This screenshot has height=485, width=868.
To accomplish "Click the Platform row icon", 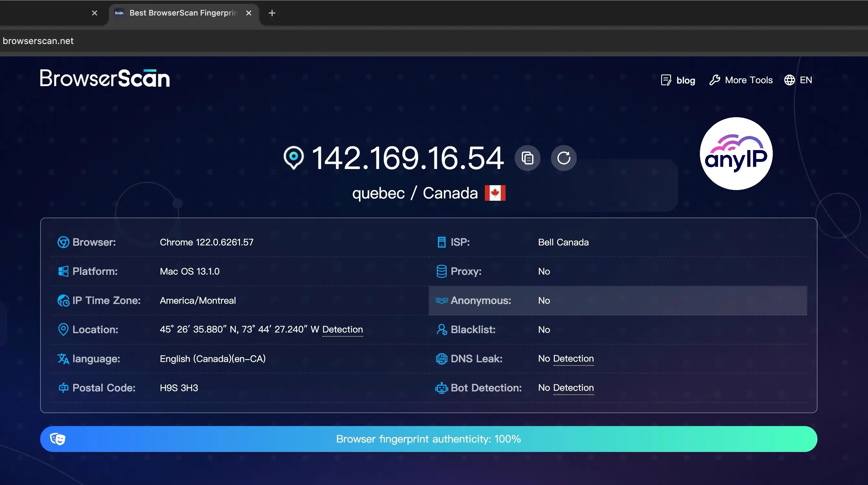I will click(x=63, y=271).
